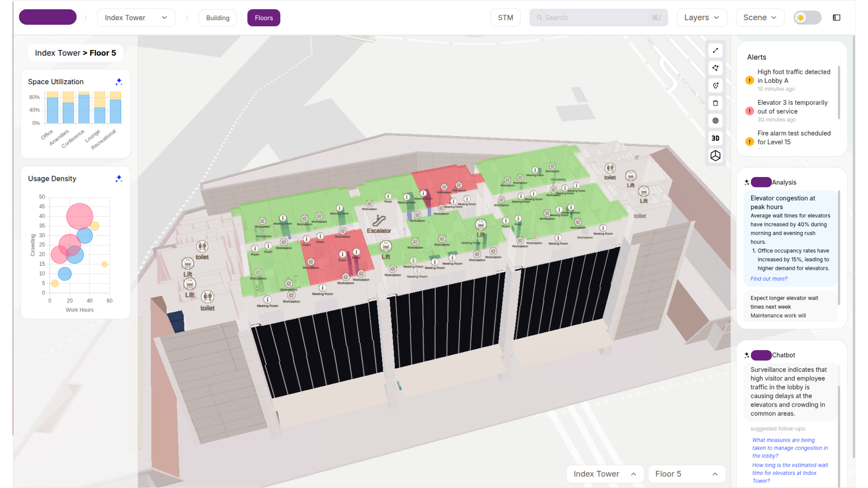
Task: Click the Usage Density panel title
Action: (52, 179)
